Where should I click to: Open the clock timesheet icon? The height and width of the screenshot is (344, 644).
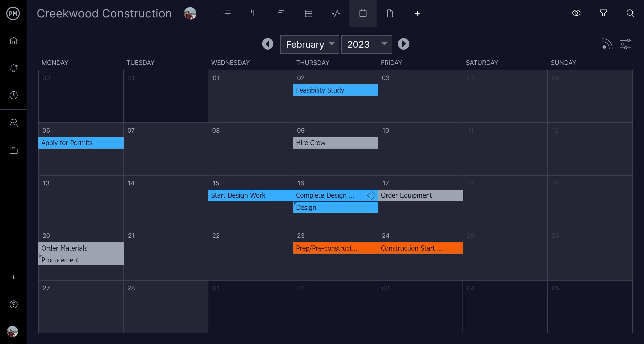14,95
